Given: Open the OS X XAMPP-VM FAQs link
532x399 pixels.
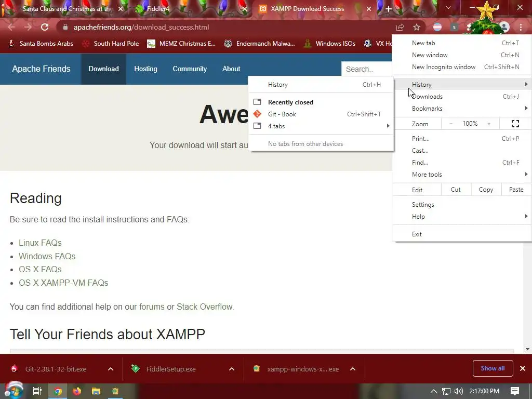Looking at the screenshot, I should (63, 283).
